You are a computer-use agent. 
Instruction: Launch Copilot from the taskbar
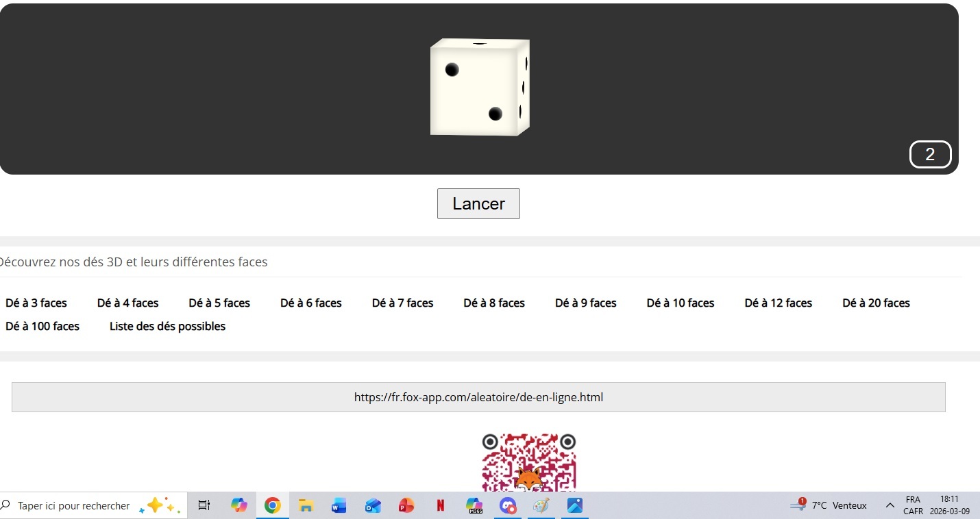[x=239, y=505]
